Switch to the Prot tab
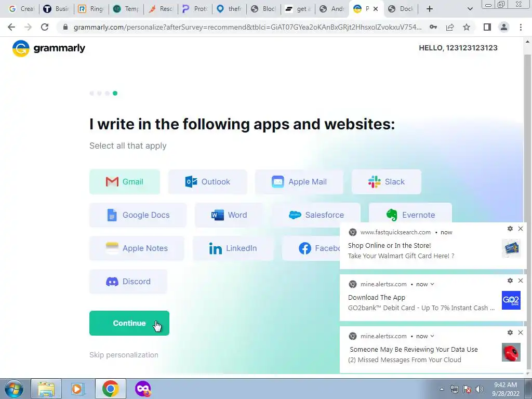The image size is (532, 399). pyautogui.click(x=195, y=9)
